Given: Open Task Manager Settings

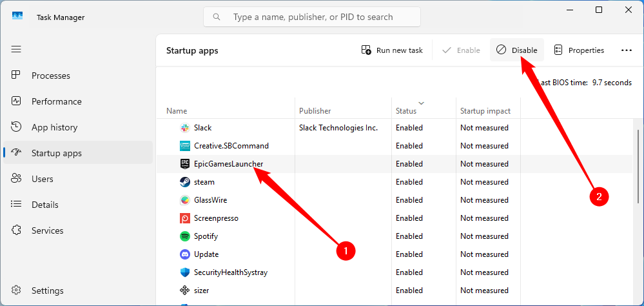Looking at the screenshot, I should tap(78, 291).
